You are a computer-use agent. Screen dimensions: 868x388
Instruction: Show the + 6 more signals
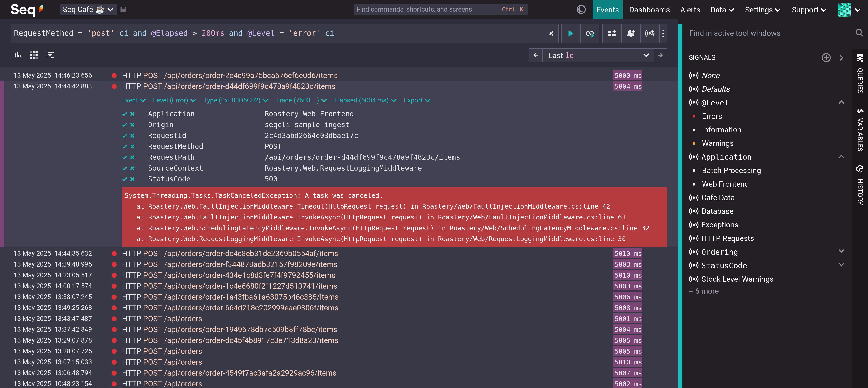[x=704, y=291]
